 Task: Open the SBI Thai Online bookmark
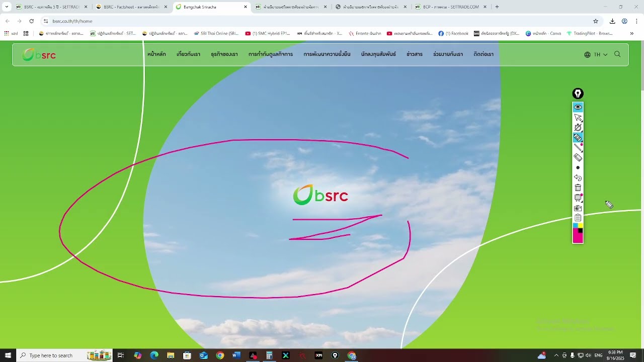[216, 34]
